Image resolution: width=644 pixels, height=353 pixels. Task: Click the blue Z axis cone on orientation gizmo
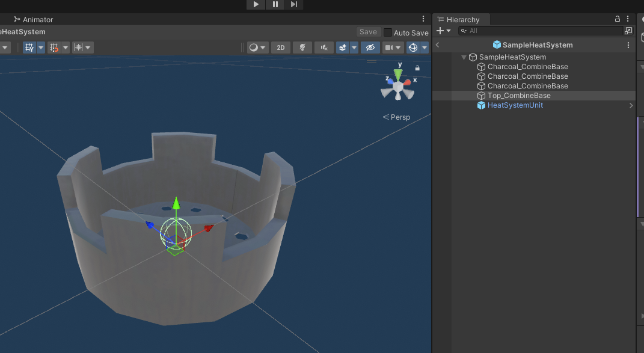click(x=390, y=81)
